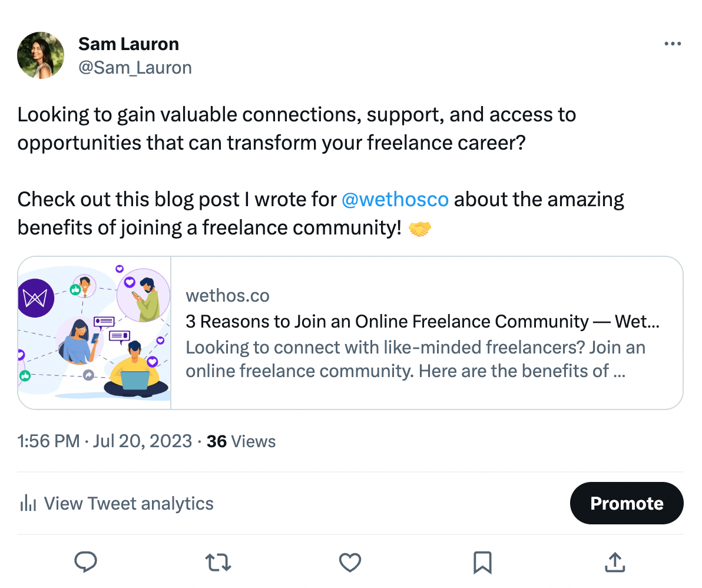
Task: Share the tweet via the share icon
Action: [x=615, y=563]
